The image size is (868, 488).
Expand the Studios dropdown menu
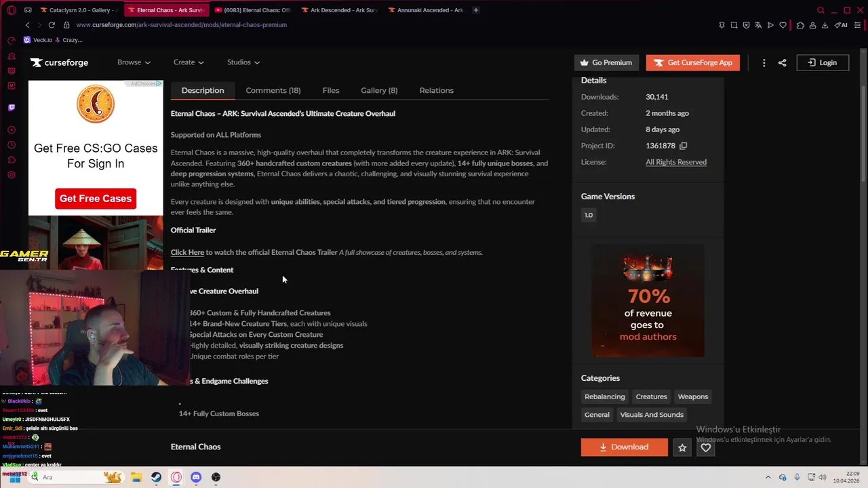243,62
